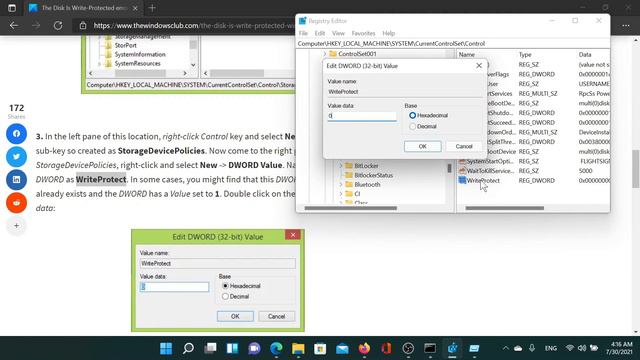Click the browser forward arrow
Viewport: 640px width, 360px height.
coord(36,25)
